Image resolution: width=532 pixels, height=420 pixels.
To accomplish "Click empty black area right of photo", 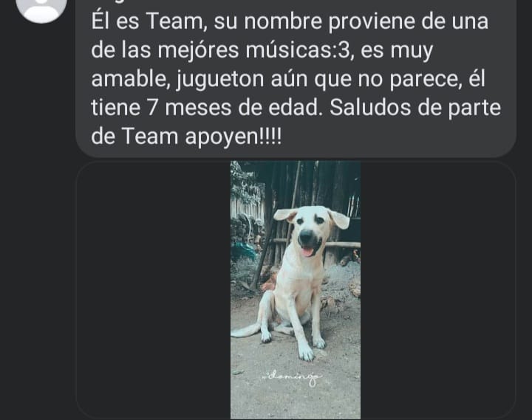I will point(438,290).
